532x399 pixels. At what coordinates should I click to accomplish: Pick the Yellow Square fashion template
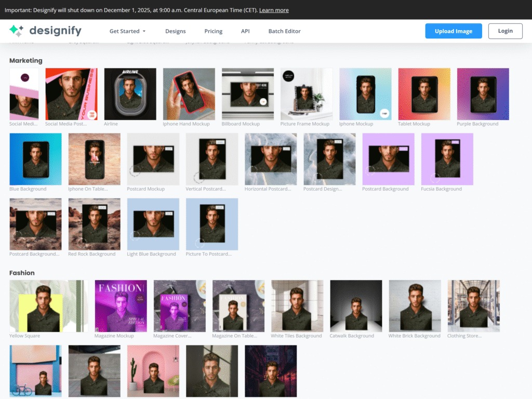48,305
